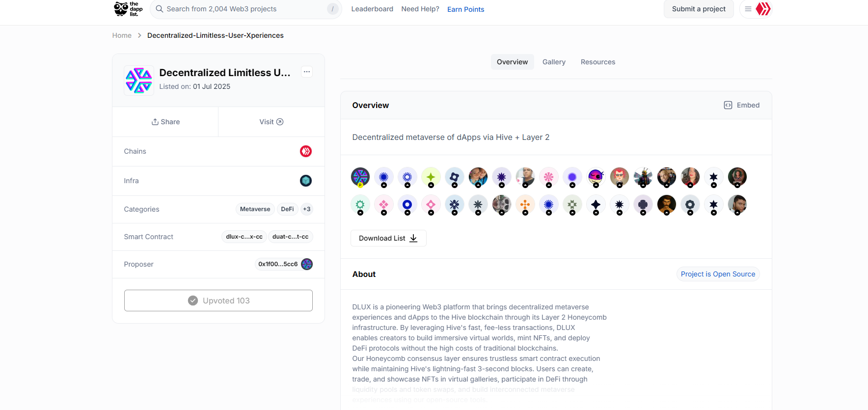The image size is (868, 410).
Task: Click the Upvoted 103 button
Action: [218, 301]
